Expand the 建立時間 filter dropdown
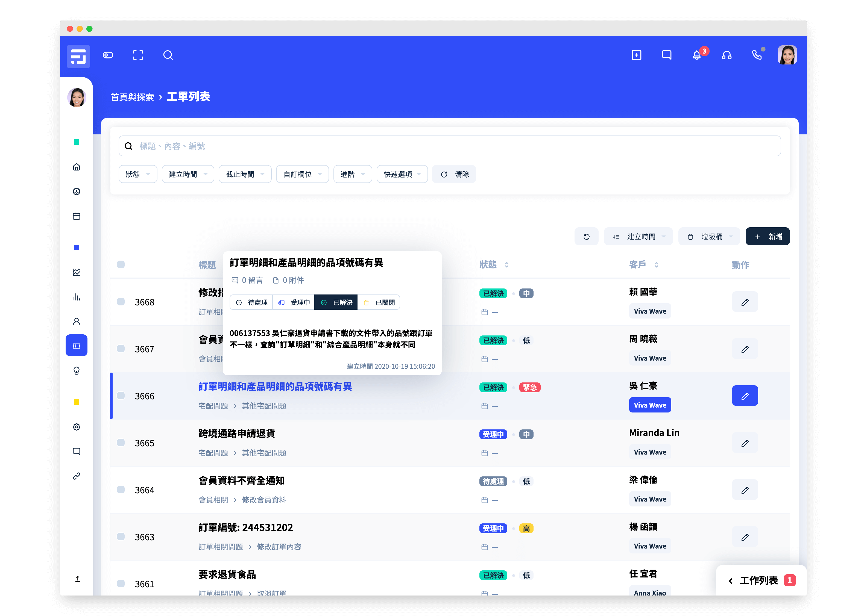The image size is (867, 616). pos(188,174)
